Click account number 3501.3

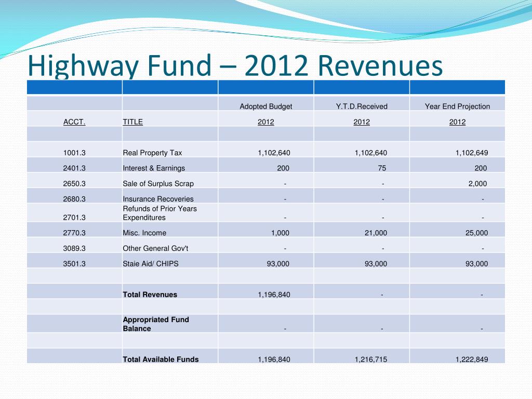[74, 263]
